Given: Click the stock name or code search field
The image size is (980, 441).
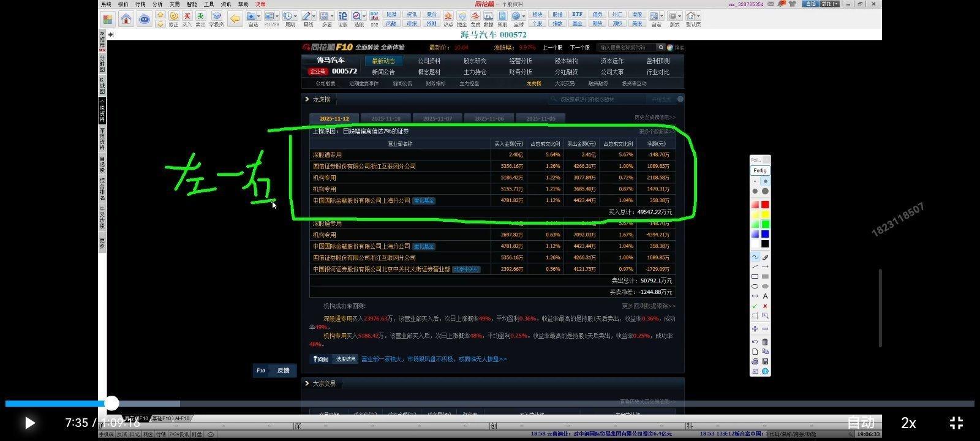Looking at the screenshot, I should pyautogui.click(x=626, y=47).
